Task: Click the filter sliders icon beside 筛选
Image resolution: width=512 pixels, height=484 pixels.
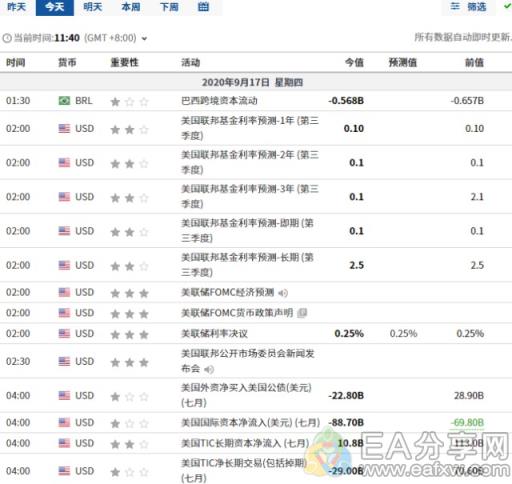Action: 455,6
